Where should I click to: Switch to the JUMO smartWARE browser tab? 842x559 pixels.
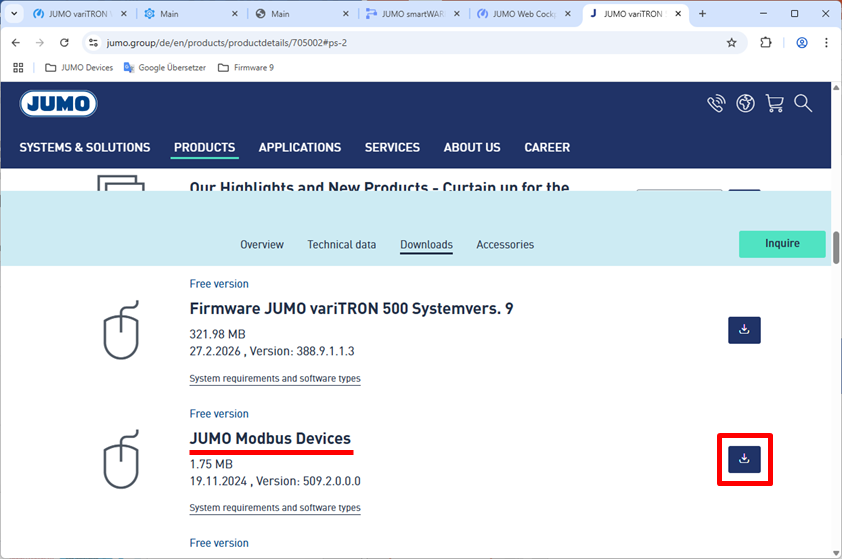(413, 14)
